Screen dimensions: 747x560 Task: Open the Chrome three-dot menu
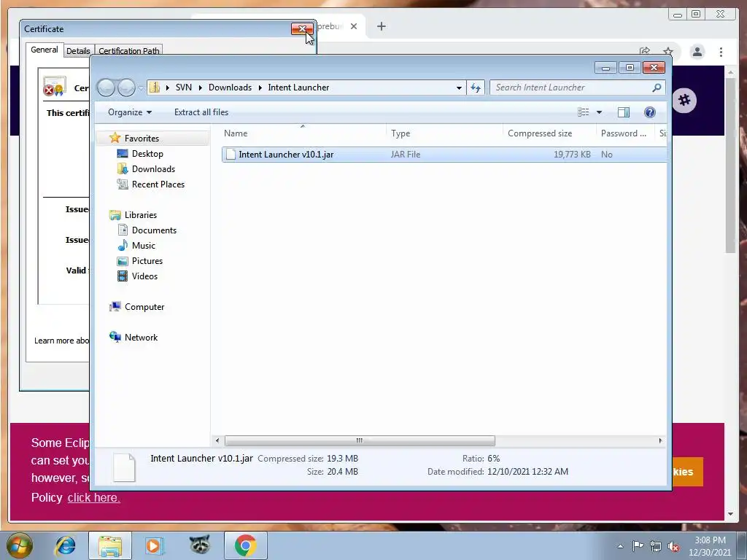point(721,52)
